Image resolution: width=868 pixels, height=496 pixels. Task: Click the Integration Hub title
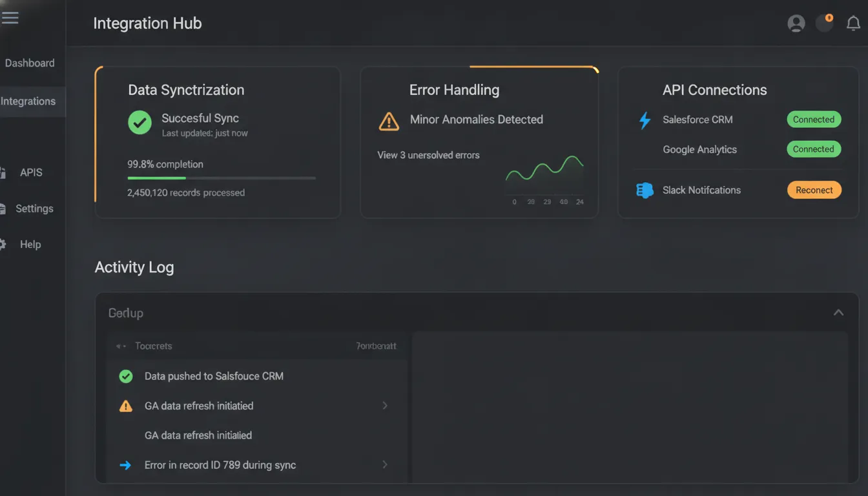click(147, 23)
